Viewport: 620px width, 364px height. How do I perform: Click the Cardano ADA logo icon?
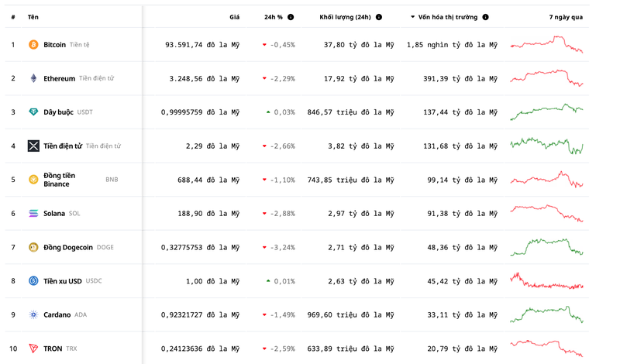[x=33, y=314]
